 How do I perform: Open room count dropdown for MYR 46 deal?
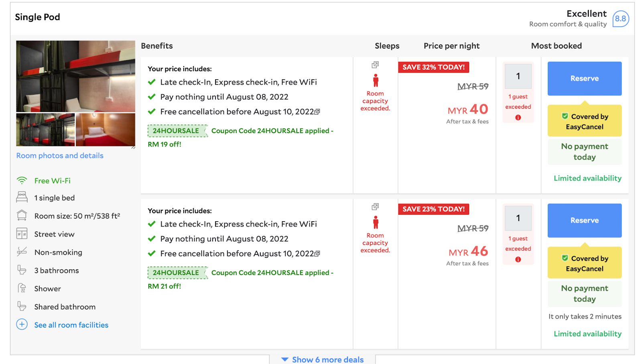[x=518, y=218]
